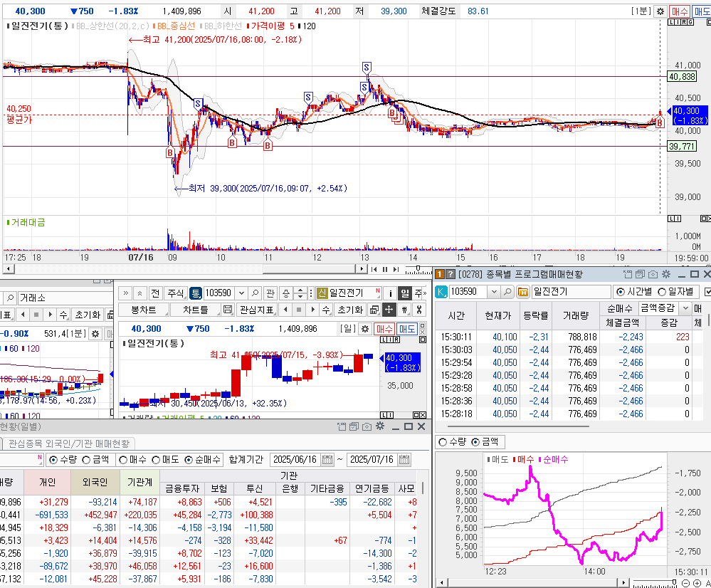Click the candle-spacing tool icon in chart toolbar
711x588 pixels.
404,310
